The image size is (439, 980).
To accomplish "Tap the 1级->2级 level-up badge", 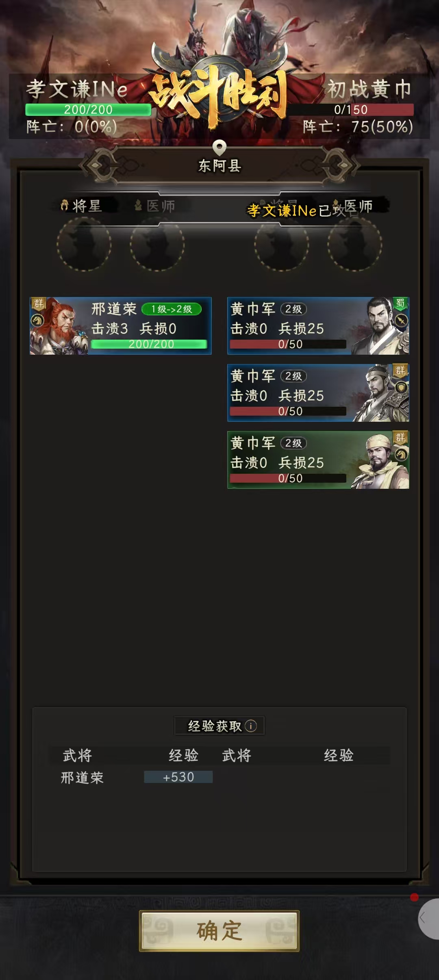I will pos(172,309).
